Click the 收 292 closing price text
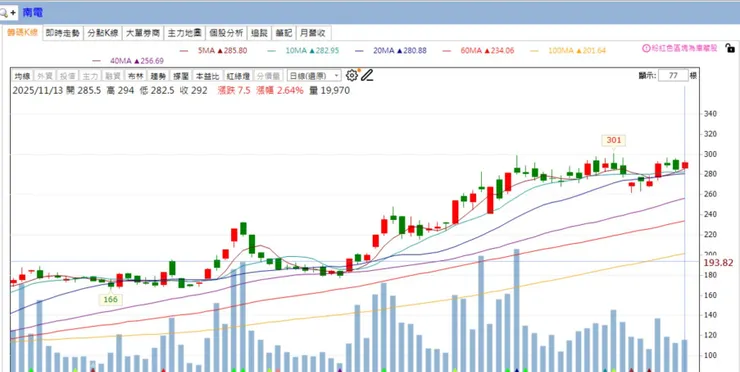Screen dimensions: 740x372 click(x=193, y=91)
